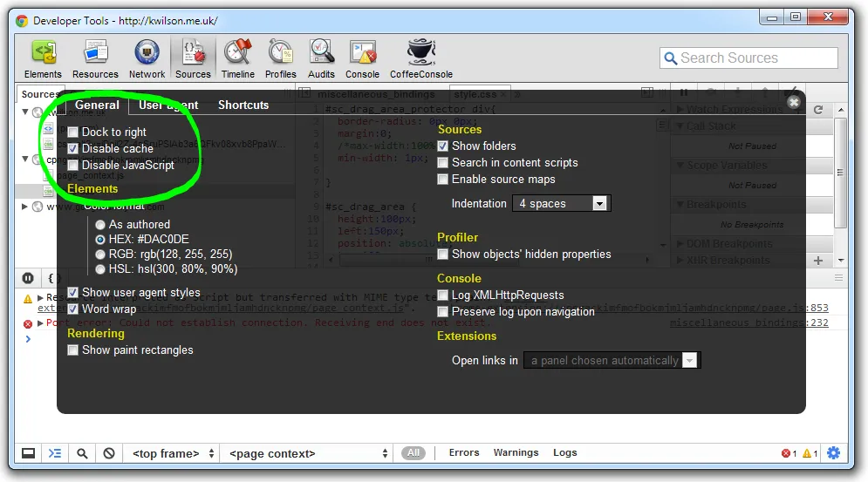868x482 pixels.
Task: Expand the Port error message
Action: 40,323
